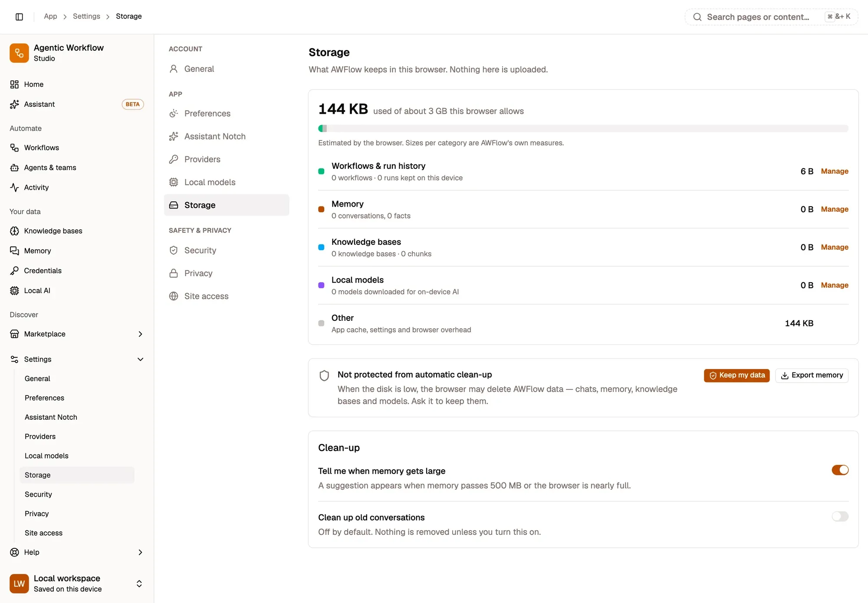
Task: Open Assistant from sparkle icon
Action: point(14,104)
